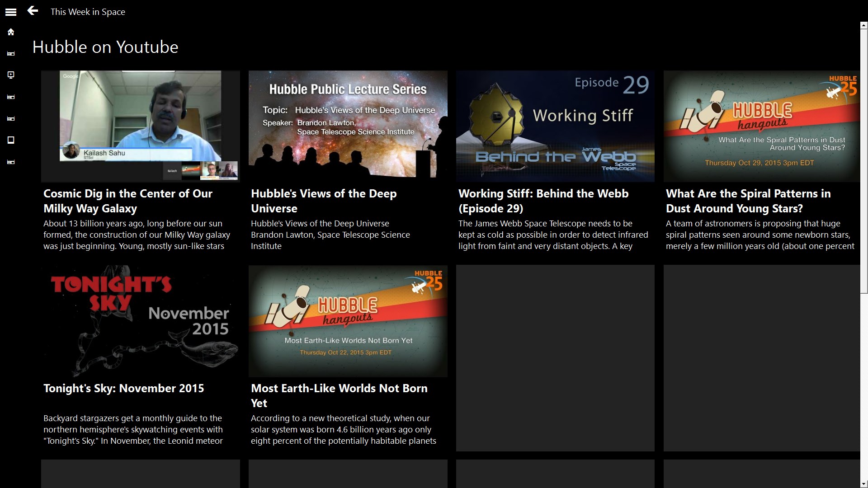
Task: Click the scrollbar up arrow
Action: click(863, 26)
